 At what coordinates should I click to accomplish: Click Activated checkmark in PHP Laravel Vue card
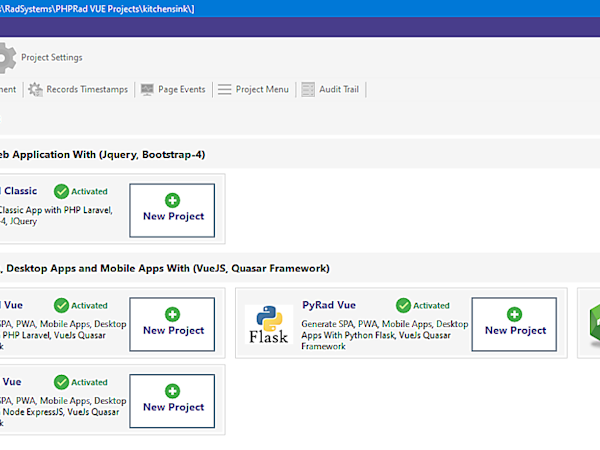(61, 305)
